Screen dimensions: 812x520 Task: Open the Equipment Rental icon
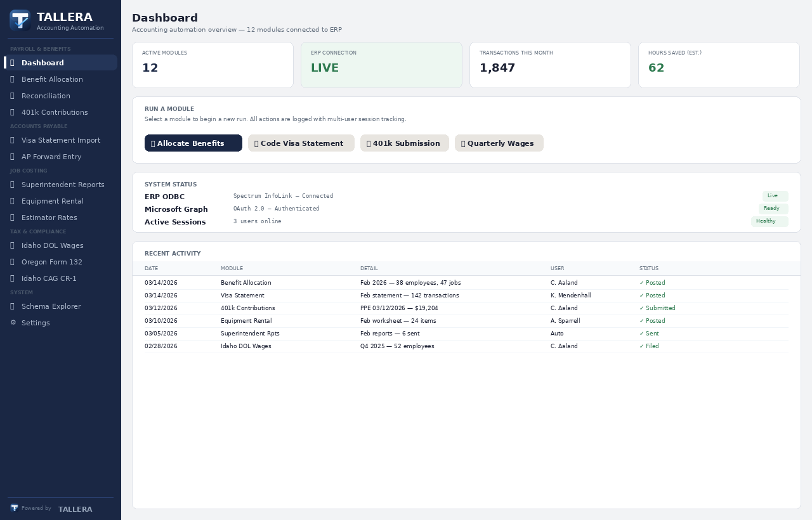pos(13,200)
